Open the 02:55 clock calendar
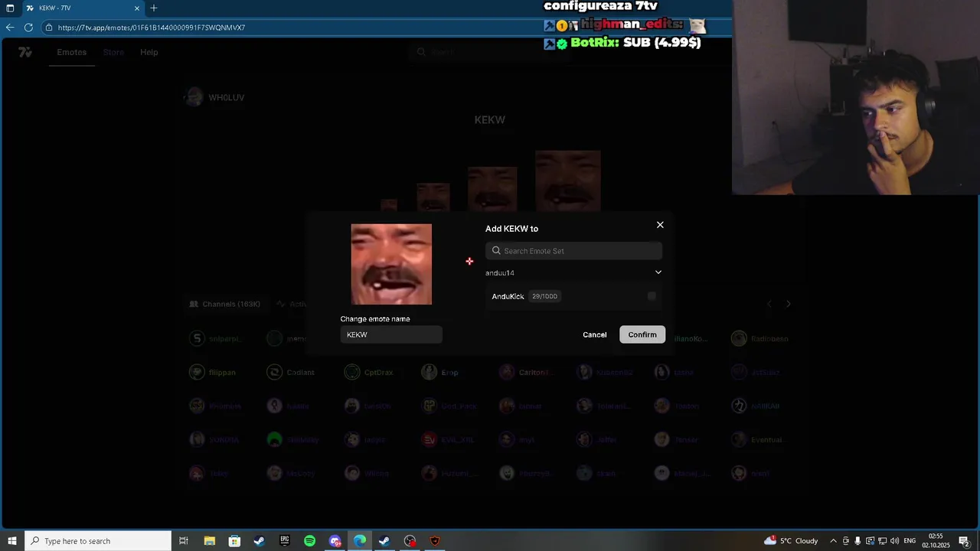 coord(936,541)
